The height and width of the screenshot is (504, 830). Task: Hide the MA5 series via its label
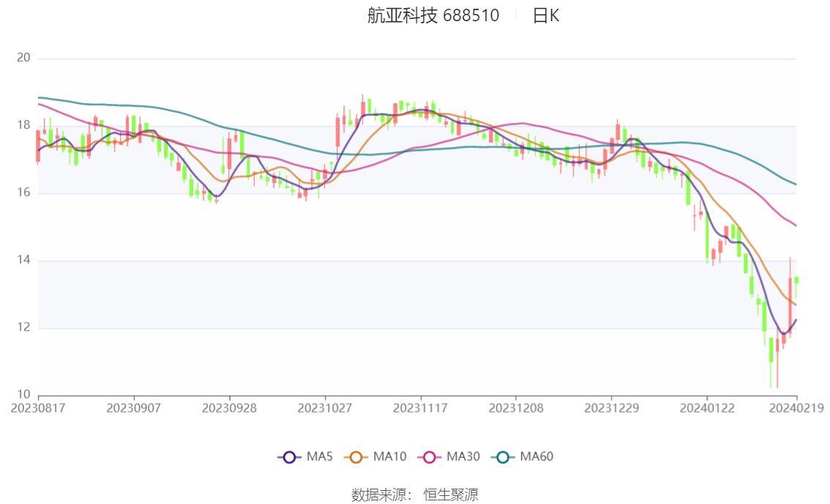(320, 457)
